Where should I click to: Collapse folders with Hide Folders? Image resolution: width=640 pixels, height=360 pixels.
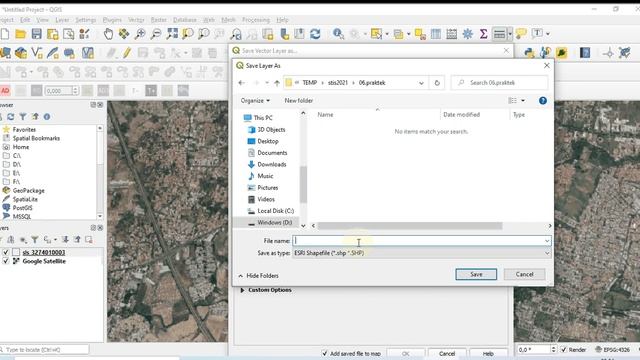[x=258, y=276]
